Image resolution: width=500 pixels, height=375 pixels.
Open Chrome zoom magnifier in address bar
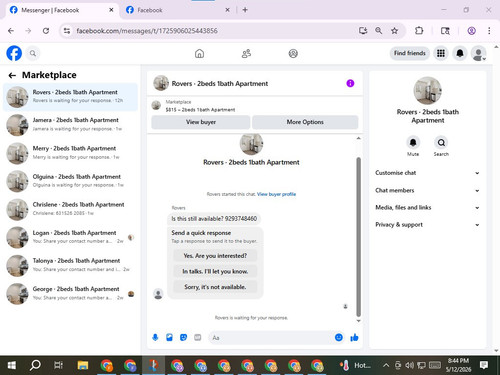coord(378,31)
